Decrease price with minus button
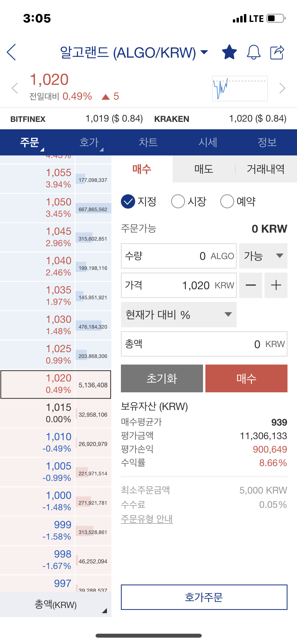Image resolution: width=297 pixels, height=644 pixels. click(x=251, y=285)
